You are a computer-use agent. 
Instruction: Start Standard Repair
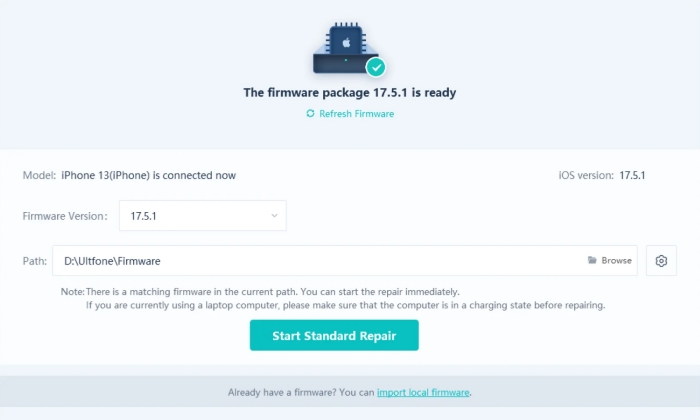coord(334,336)
